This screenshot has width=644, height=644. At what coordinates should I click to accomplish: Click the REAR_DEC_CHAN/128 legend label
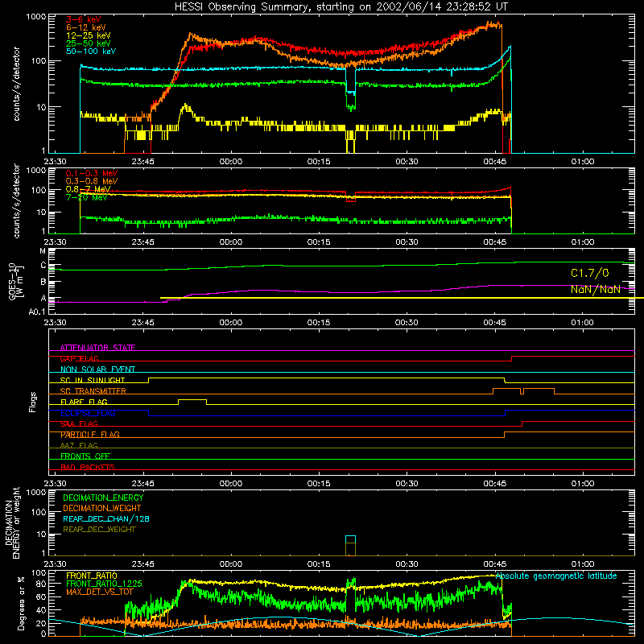[x=106, y=518]
